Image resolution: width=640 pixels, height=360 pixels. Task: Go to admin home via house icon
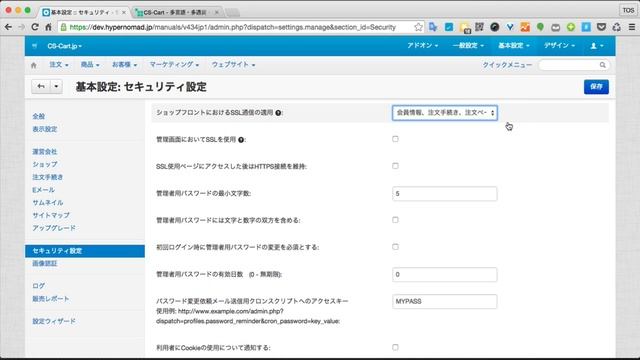pyautogui.click(x=34, y=65)
